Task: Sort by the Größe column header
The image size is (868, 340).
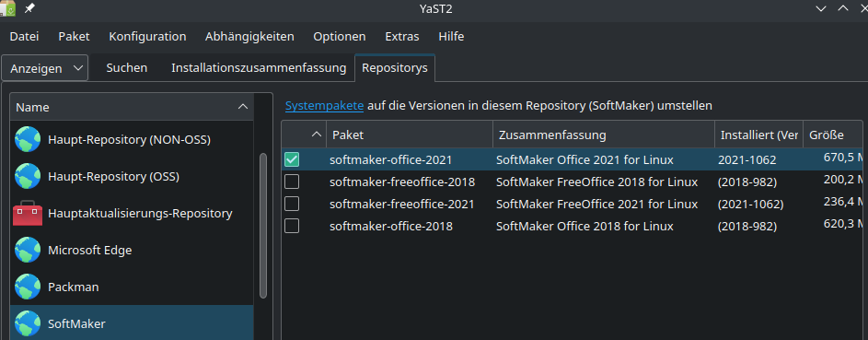Action: coord(833,135)
